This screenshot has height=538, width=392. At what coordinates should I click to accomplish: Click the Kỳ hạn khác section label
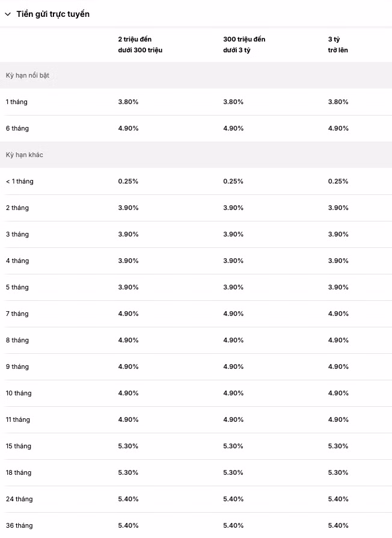click(x=25, y=155)
